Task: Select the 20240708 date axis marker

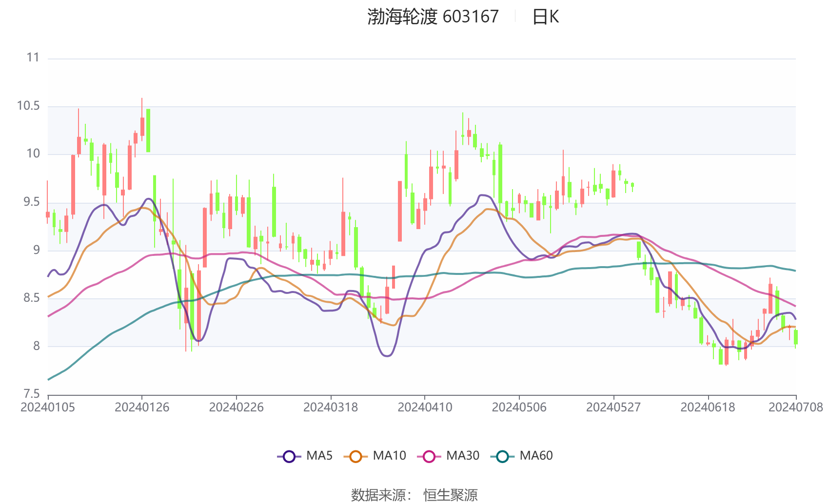Action: [x=796, y=407]
